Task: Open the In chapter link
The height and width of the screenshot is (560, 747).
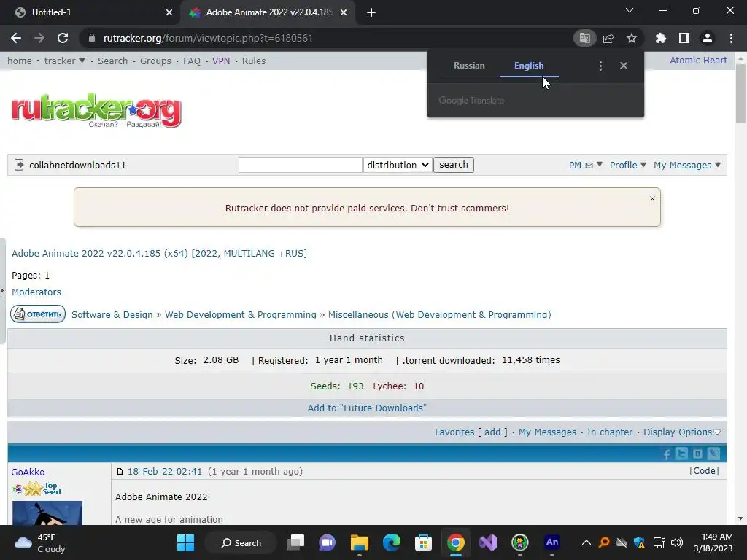Action: [x=609, y=432]
